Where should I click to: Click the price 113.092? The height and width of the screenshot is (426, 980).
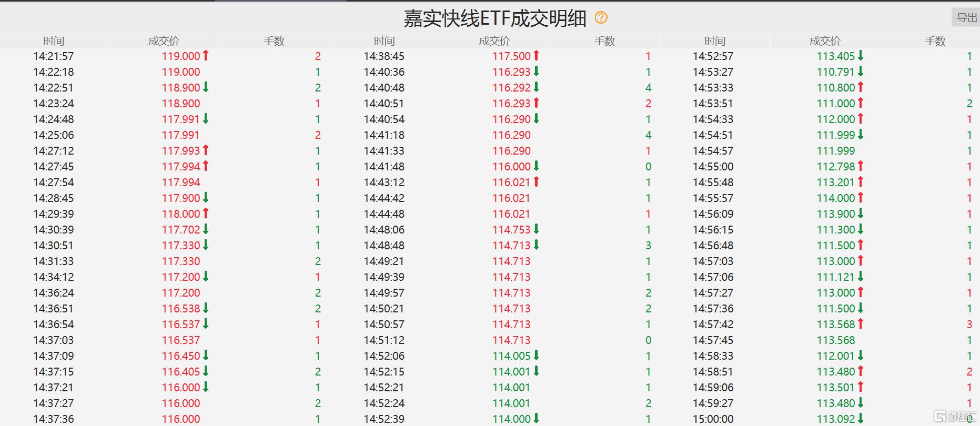click(x=836, y=419)
